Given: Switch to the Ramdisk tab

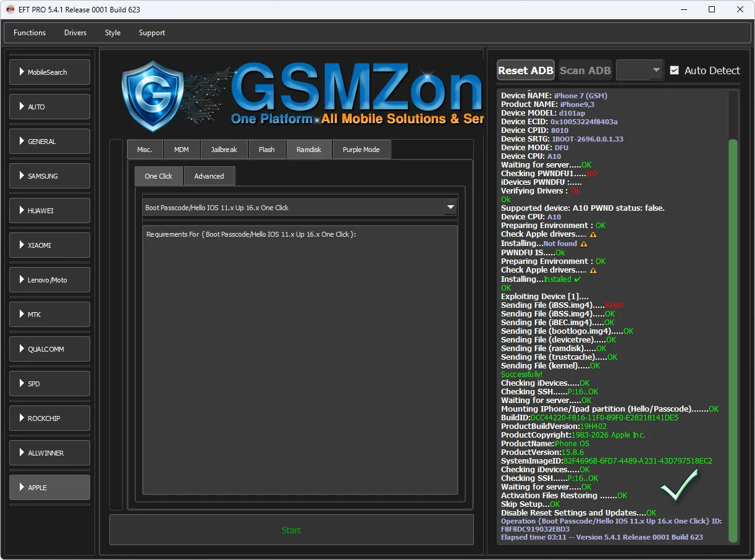Looking at the screenshot, I should click(x=309, y=150).
